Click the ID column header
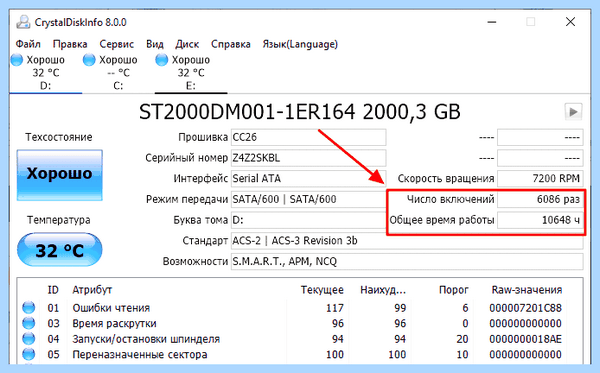This screenshot has width=600, height=373. (x=53, y=290)
